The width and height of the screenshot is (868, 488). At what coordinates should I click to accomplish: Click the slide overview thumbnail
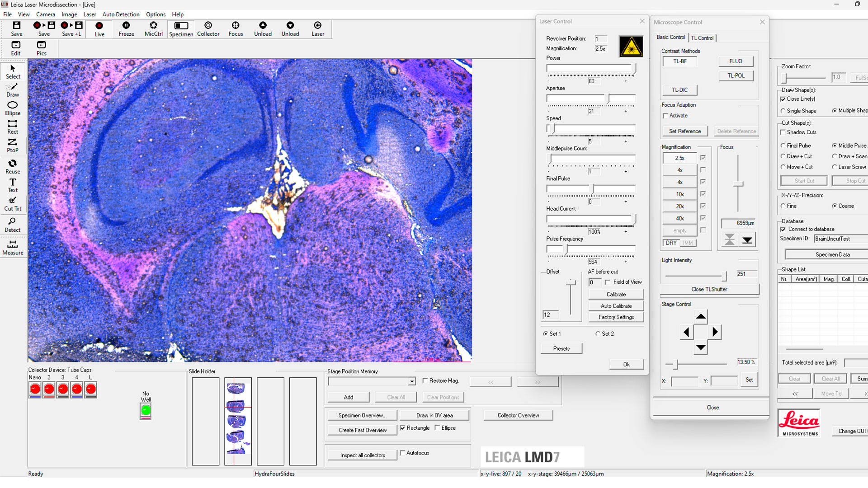(238, 421)
